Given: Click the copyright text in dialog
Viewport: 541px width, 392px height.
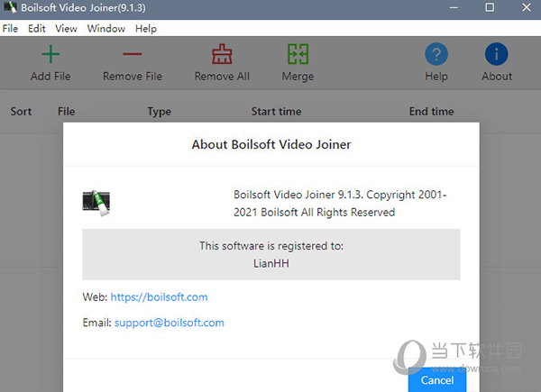Looking at the screenshot, I should pyautogui.click(x=340, y=204).
